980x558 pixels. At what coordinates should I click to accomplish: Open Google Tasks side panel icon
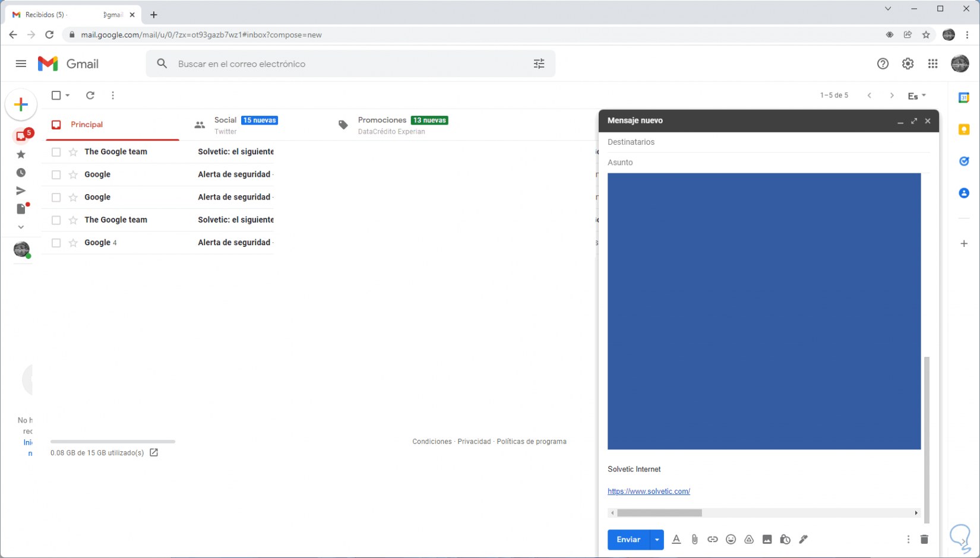coord(964,161)
